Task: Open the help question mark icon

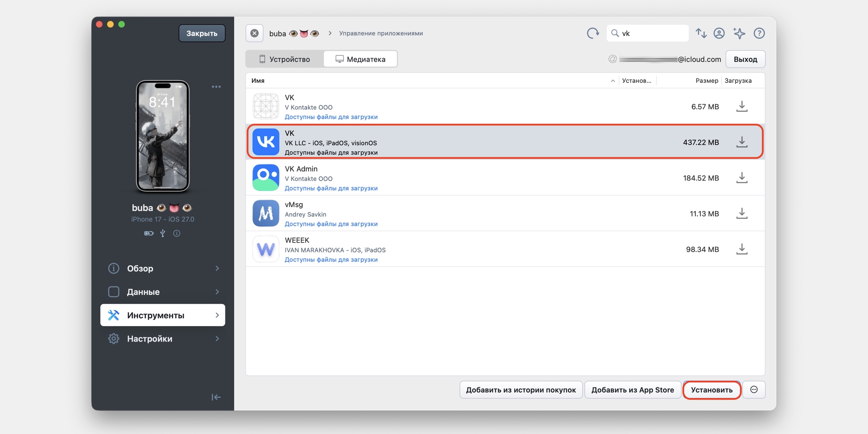Action: [759, 33]
